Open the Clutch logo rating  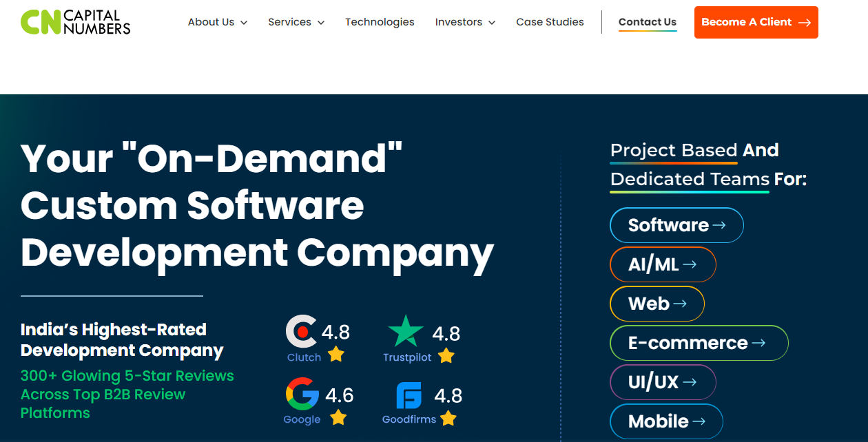[x=302, y=332]
